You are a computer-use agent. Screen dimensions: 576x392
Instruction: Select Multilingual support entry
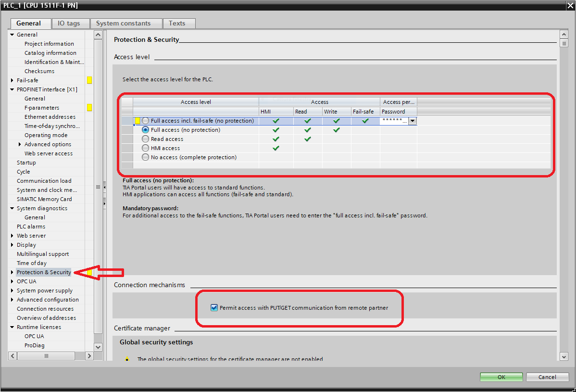[x=43, y=254]
